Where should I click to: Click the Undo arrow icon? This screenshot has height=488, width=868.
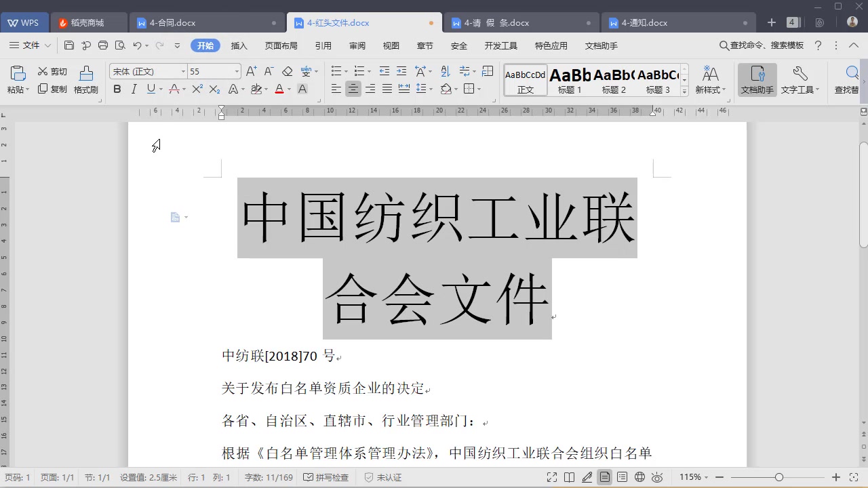[x=137, y=45]
